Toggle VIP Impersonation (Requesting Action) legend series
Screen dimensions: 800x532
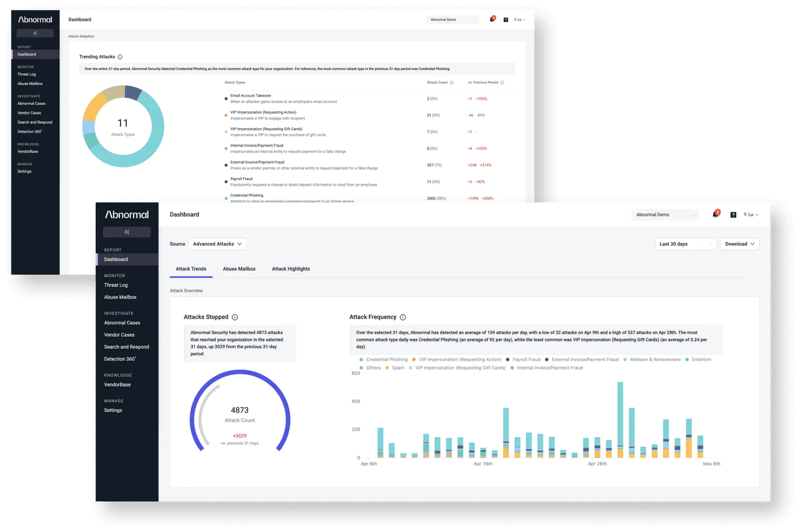coord(456,360)
